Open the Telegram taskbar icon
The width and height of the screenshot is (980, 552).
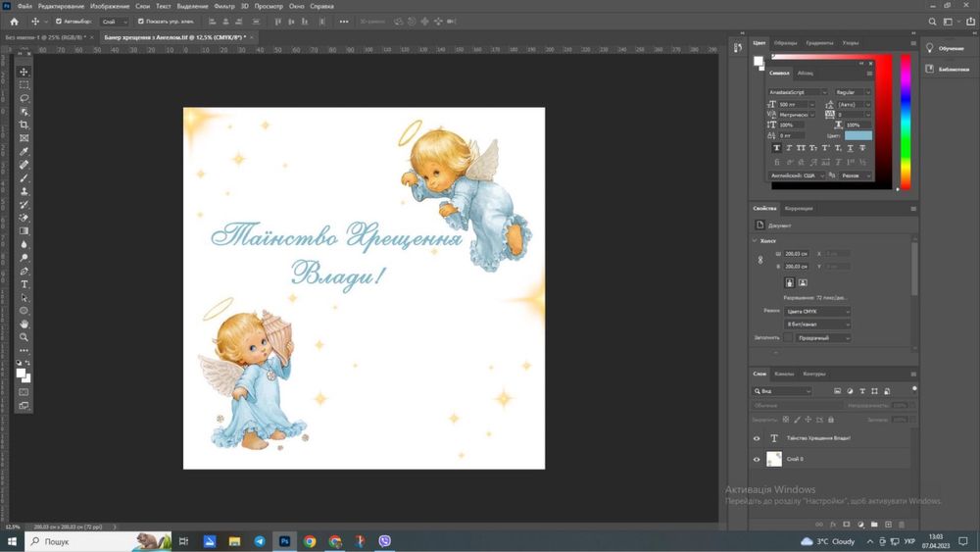tap(260, 541)
